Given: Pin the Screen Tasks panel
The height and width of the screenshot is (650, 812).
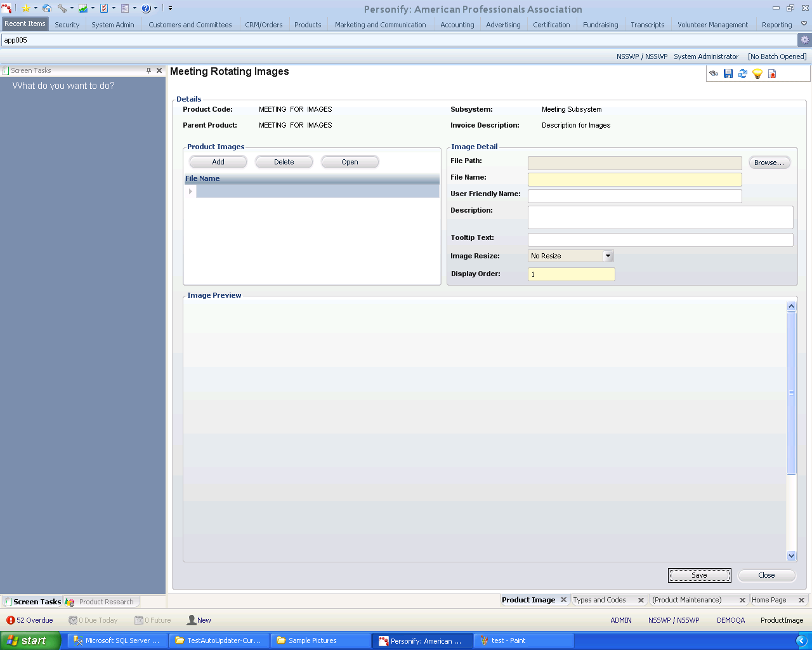Looking at the screenshot, I should click(148, 70).
